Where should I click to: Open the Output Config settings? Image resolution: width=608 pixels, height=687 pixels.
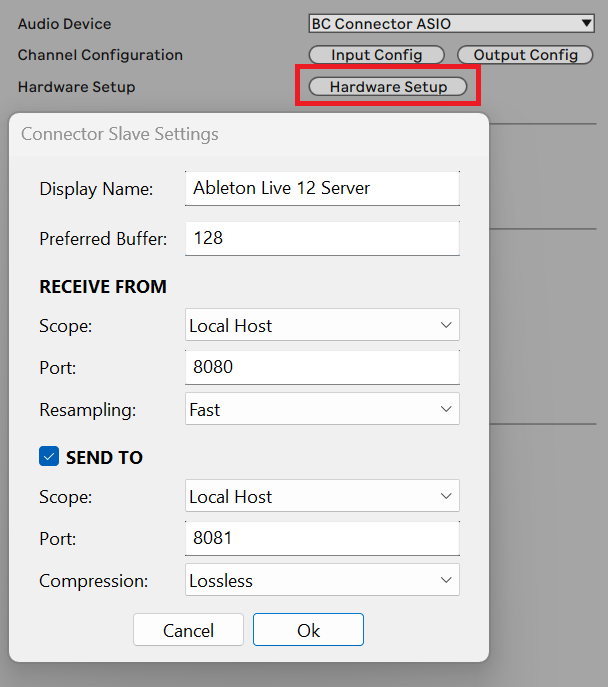coord(525,55)
